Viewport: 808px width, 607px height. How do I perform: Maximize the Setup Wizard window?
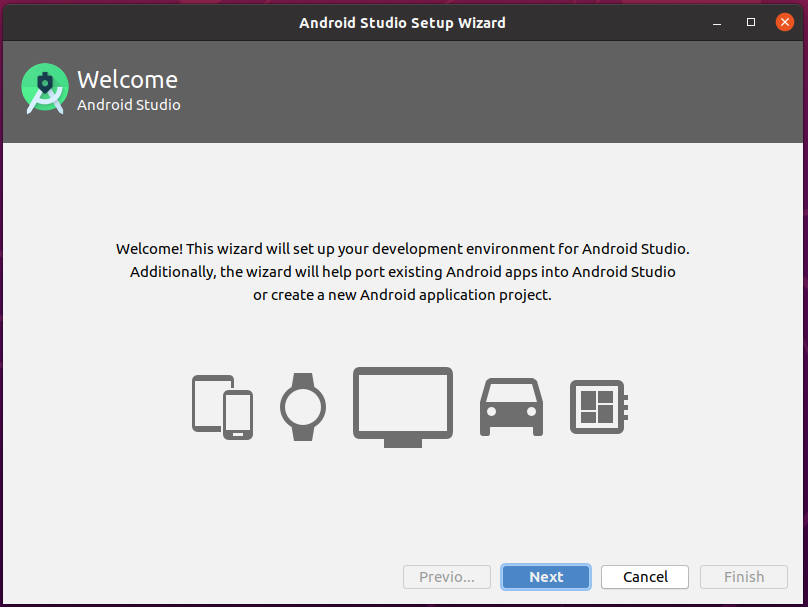click(751, 22)
